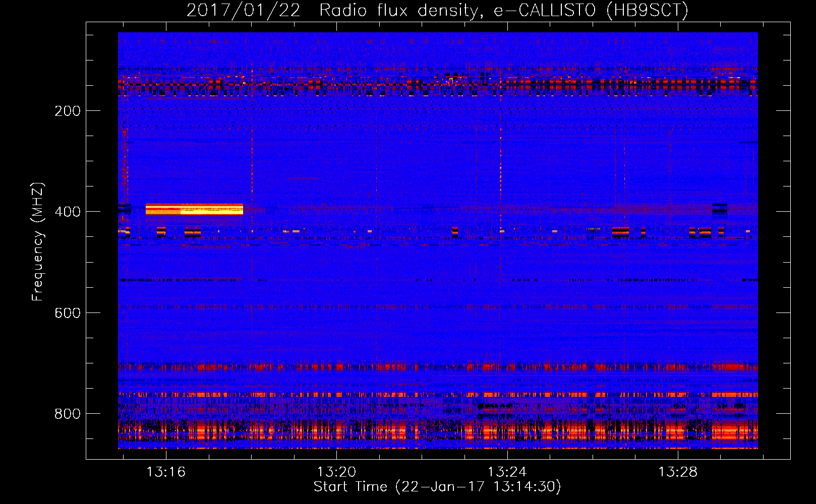Click the 400 frequency tick label

[68, 212]
